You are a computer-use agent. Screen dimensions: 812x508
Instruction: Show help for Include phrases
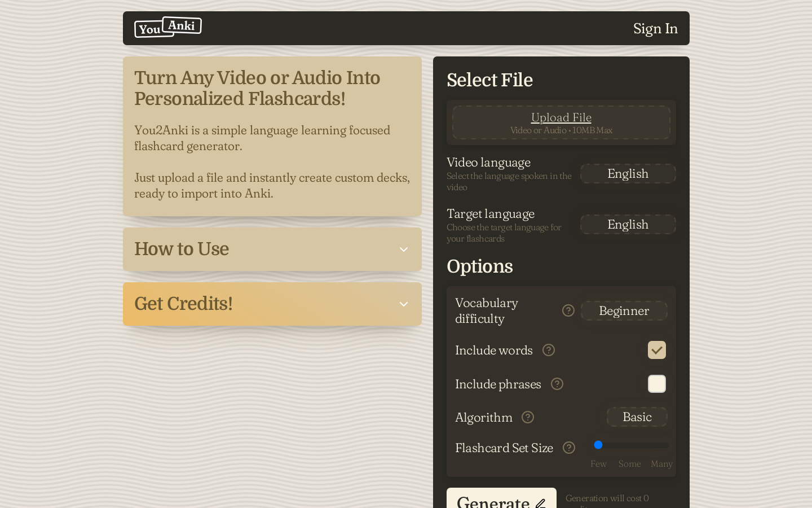[x=557, y=384]
